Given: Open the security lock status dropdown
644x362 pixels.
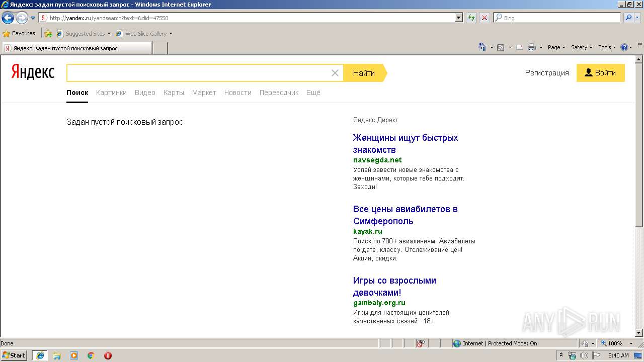Looking at the screenshot, I should 587,343.
